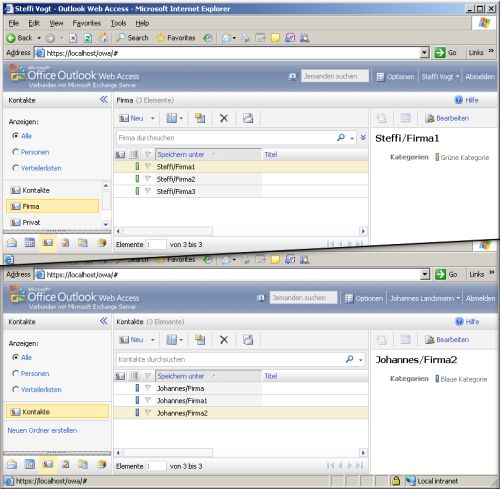500x489 pixels.
Task: Click Jemanden suchen field in Steffi window
Action: (335, 76)
